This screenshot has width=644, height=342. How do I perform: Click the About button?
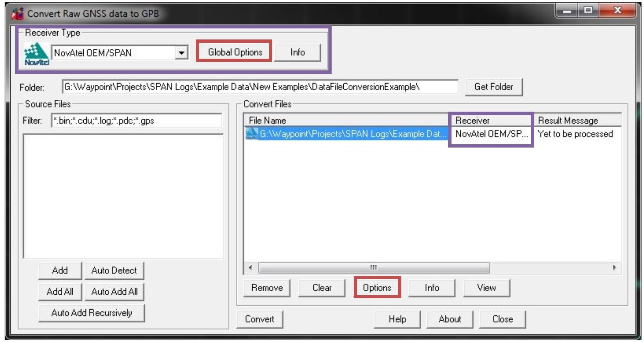point(450,319)
